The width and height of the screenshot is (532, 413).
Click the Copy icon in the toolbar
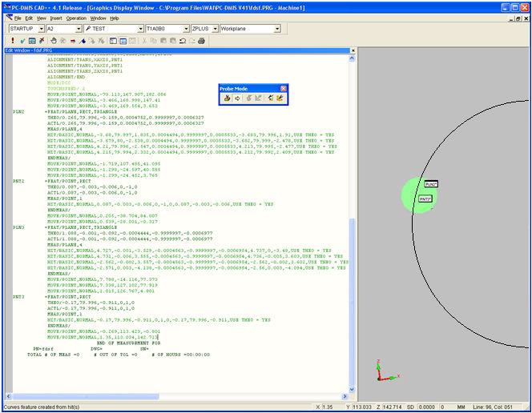point(154,41)
